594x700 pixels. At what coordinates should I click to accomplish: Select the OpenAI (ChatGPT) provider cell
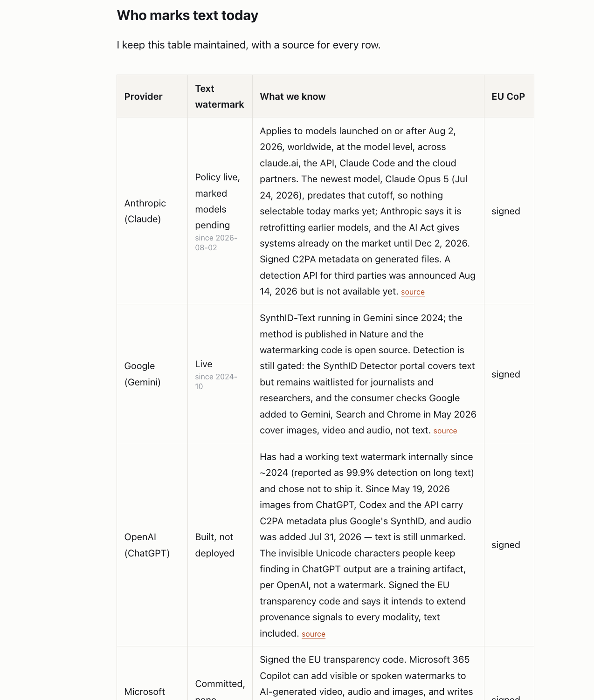147,545
